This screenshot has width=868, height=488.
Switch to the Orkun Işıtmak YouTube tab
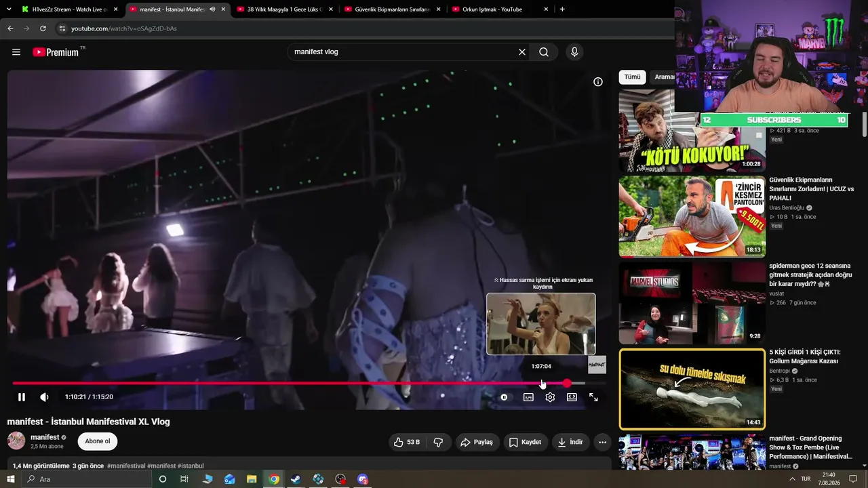[x=499, y=9]
